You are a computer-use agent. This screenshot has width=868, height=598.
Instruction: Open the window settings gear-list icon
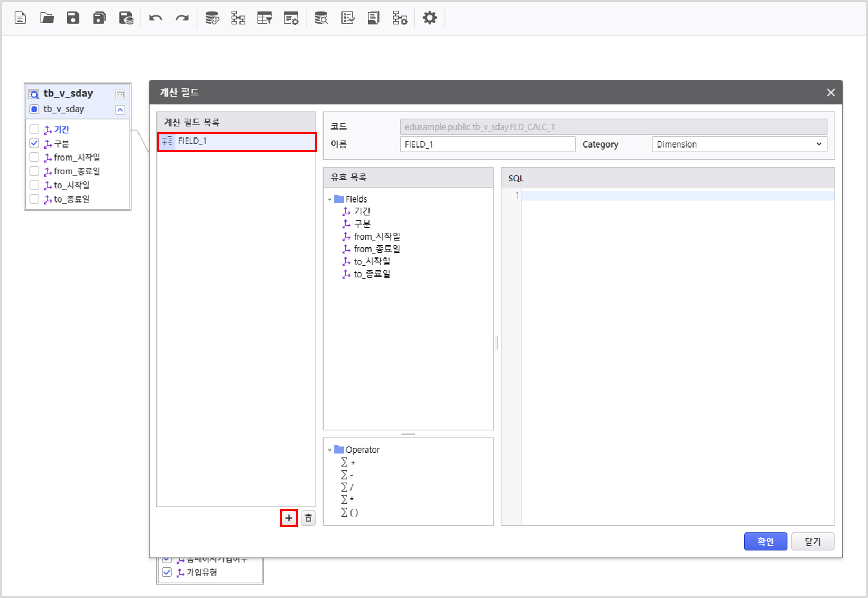[x=291, y=18]
